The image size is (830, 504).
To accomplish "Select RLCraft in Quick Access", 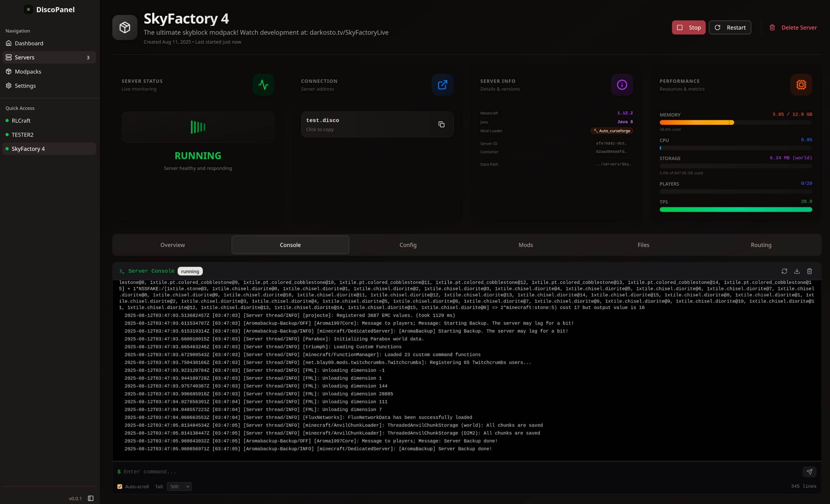I will [49, 121].
